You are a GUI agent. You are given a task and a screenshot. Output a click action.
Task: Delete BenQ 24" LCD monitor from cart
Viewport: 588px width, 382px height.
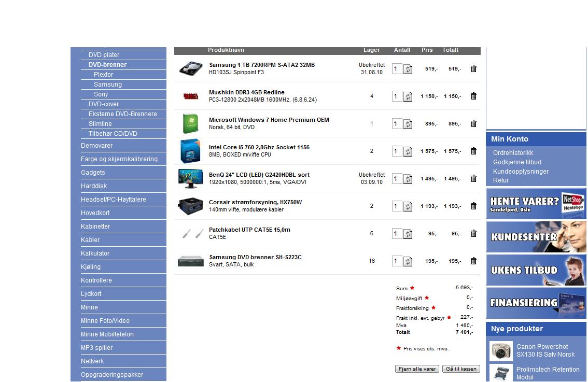(x=473, y=178)
